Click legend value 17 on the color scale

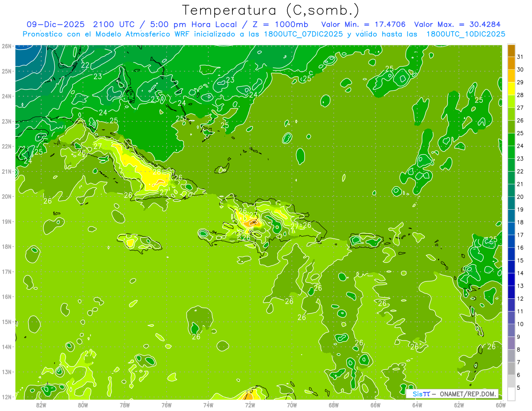pyautogui.click(x=520, y=235)
